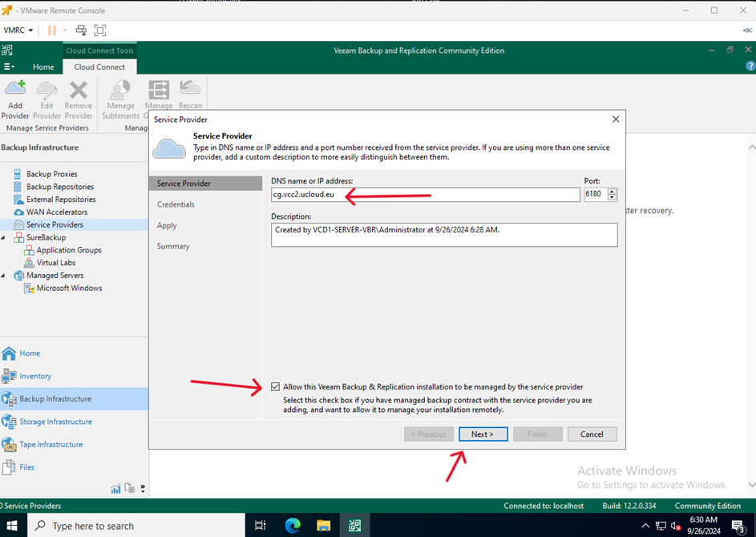
Task: Open the Tape Infrastructure view
Action: click(x=51, y=444)
